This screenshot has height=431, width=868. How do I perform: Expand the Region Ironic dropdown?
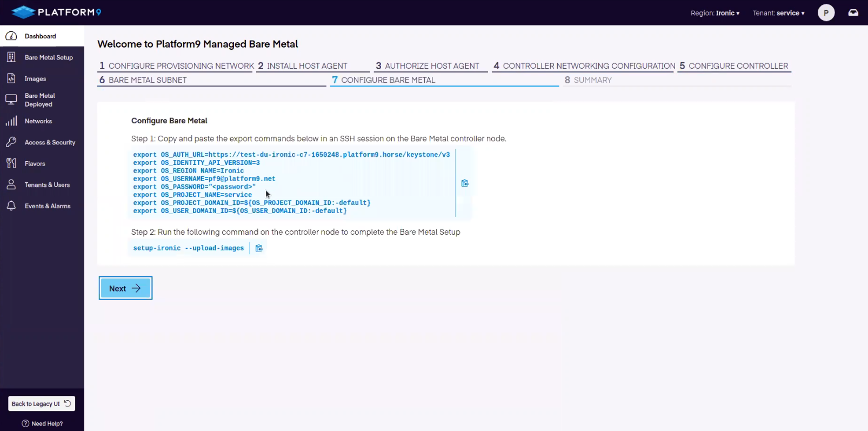(x=715, y=13)
